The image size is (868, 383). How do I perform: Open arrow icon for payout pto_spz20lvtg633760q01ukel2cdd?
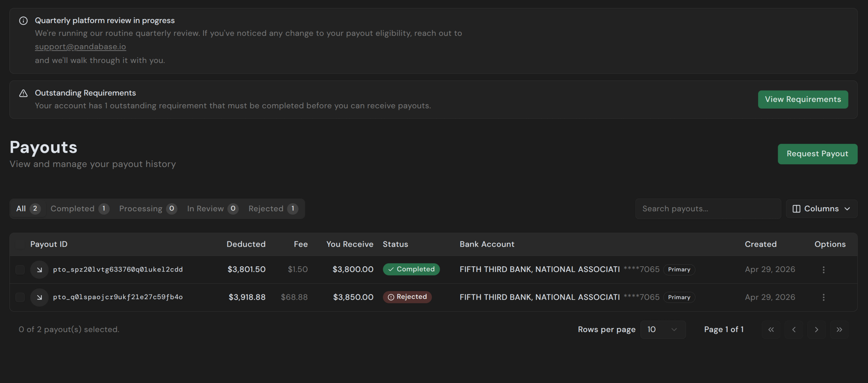(39, 270)
